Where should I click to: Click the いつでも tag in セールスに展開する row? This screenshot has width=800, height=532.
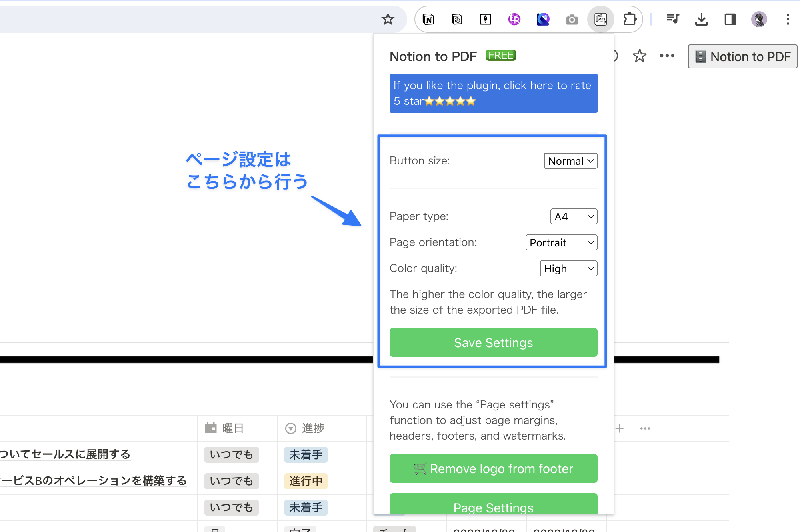coord(231,454)
